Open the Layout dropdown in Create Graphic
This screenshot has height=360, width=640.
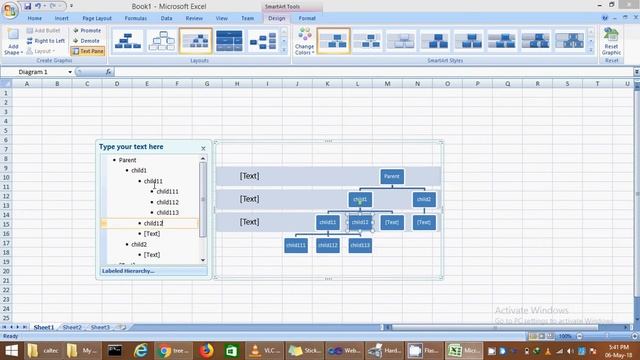coord(40,51)
